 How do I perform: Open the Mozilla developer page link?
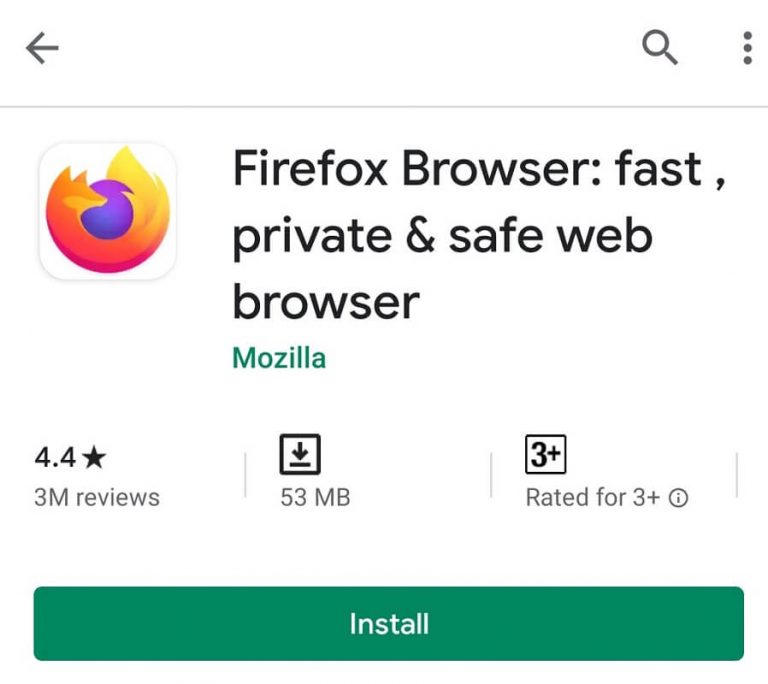point(279,358)
